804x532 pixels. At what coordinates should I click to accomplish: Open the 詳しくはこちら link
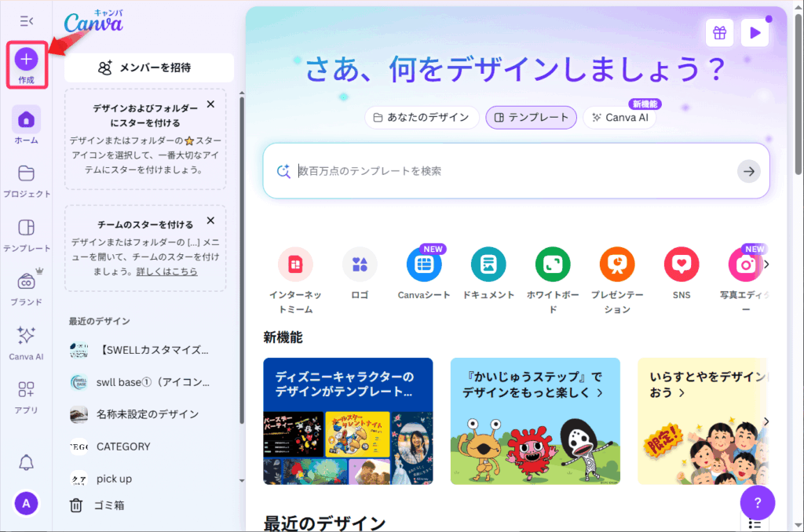click(x=166, y=271)
